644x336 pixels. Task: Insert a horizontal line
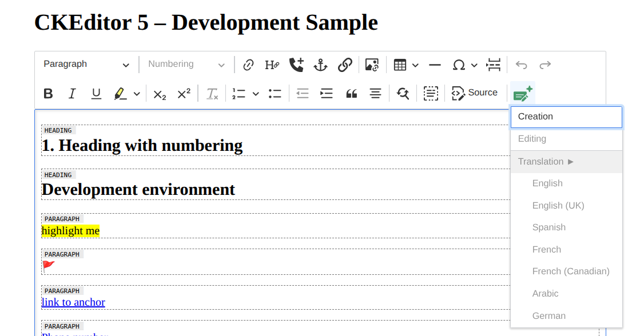pos(435,65)
